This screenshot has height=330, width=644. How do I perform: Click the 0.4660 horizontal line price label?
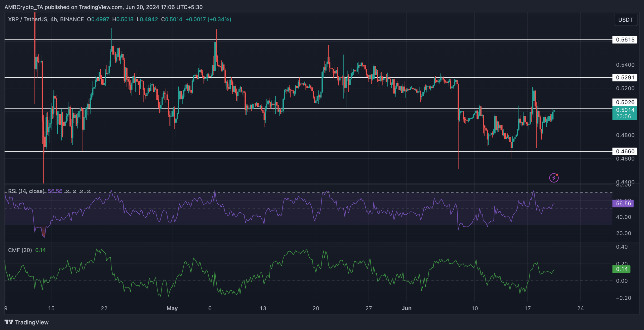point(625,151)
